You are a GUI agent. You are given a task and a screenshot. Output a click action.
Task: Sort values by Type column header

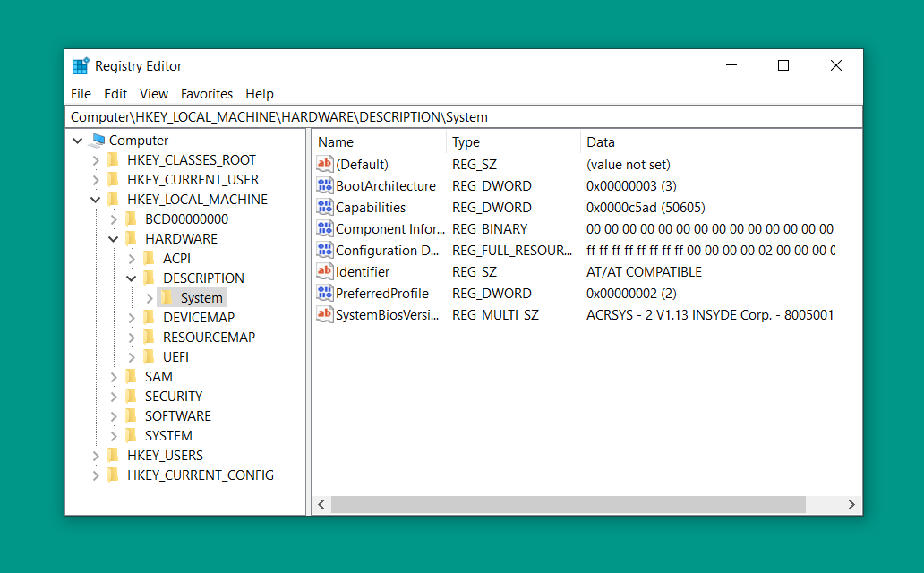(513, 142)
